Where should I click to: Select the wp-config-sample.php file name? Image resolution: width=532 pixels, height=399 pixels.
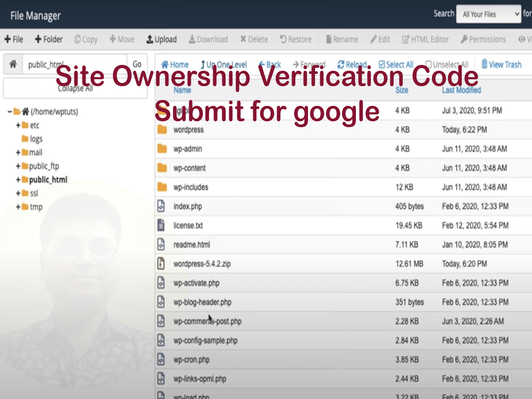pyautogui.click(x=205, y=340)
